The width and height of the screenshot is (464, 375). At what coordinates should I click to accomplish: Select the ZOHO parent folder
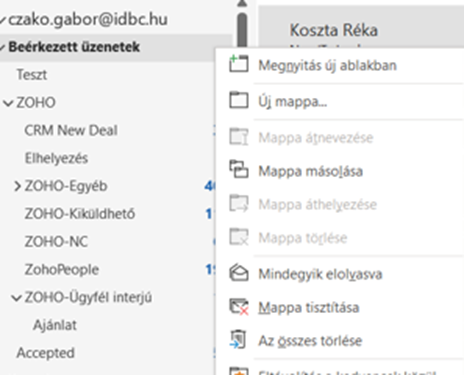coord(36,103)
